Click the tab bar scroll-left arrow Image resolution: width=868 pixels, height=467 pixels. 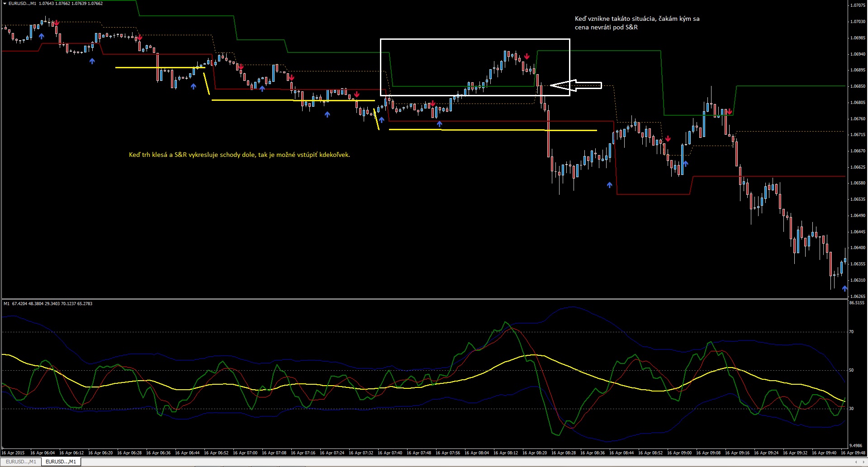point(856,462)
